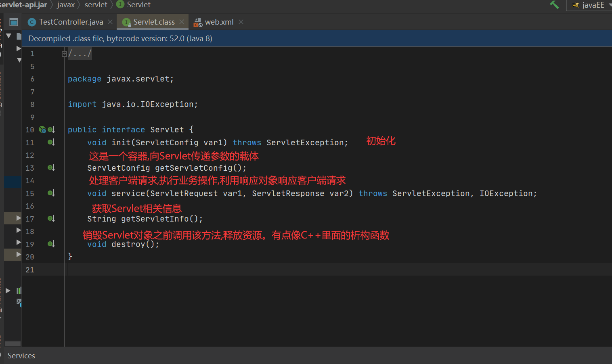The image size is (612, 364).
Task: Click the Build Project hammer icon
Action: coord(554,5)
